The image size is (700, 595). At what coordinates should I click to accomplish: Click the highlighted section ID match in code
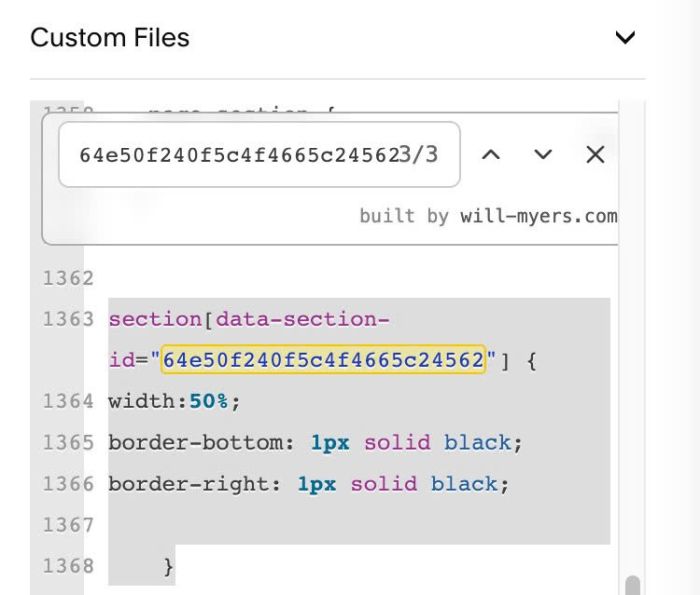pos(324,360)
